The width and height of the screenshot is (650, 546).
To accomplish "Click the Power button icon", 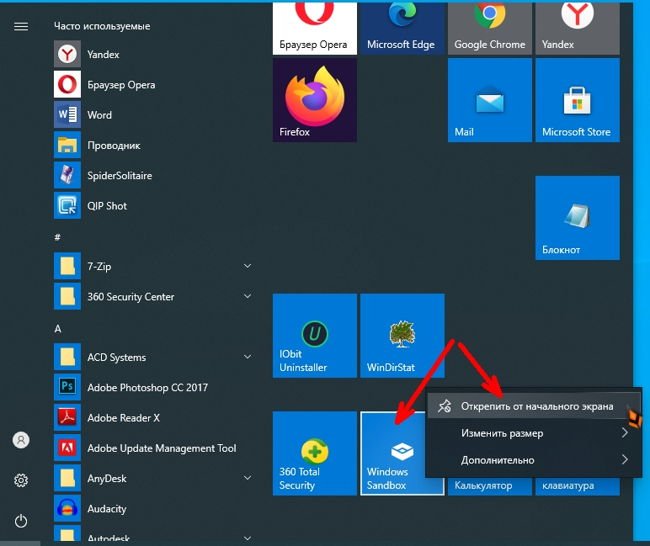I will click(21, 521).
